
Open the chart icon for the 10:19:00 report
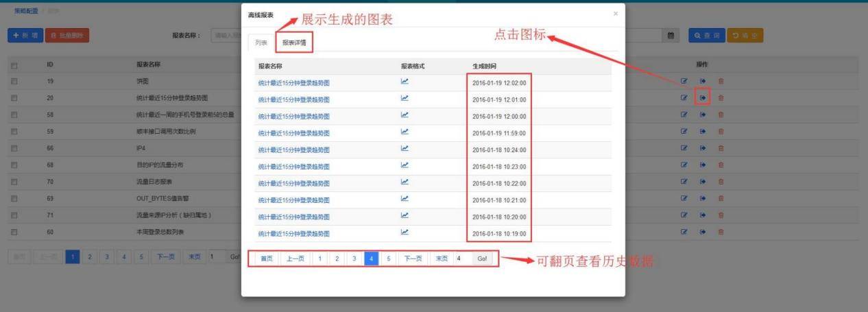(405, 232)
